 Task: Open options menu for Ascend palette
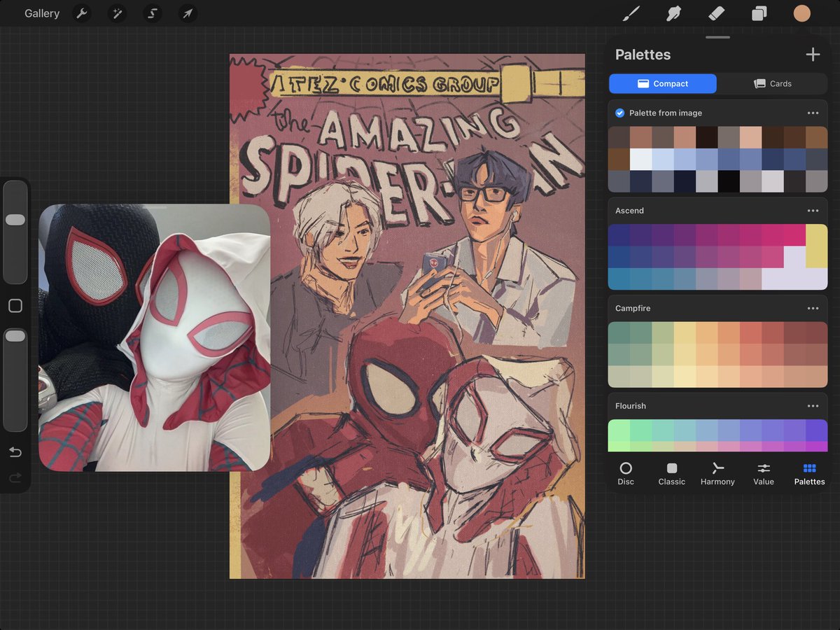pos(813,211)
